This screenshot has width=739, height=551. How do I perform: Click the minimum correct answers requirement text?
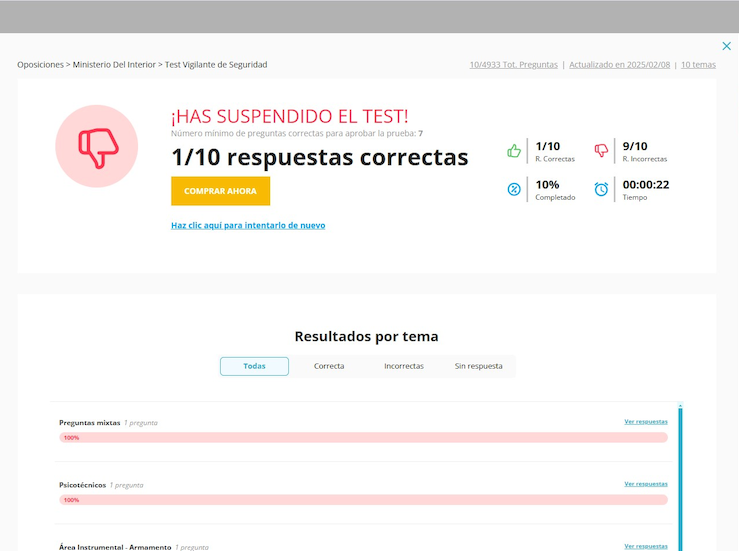(297, 133)
